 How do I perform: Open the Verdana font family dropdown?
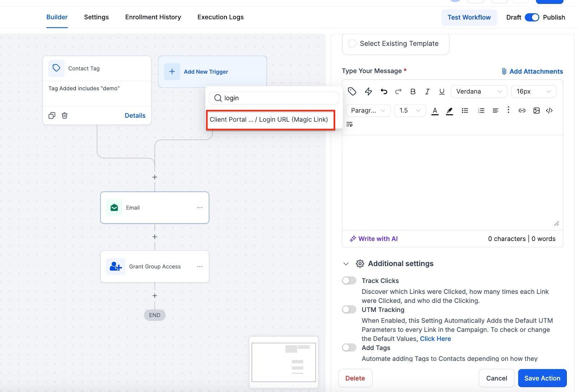(479, 92)
